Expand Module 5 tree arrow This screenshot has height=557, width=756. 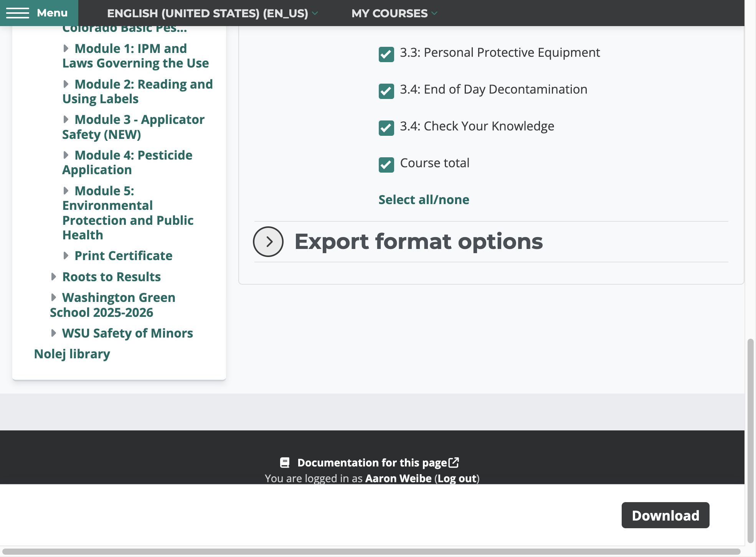pos(66,191)
